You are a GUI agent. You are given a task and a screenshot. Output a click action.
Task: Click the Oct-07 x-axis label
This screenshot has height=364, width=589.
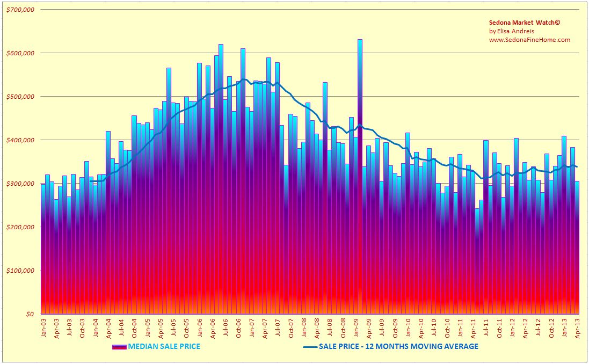291,329
